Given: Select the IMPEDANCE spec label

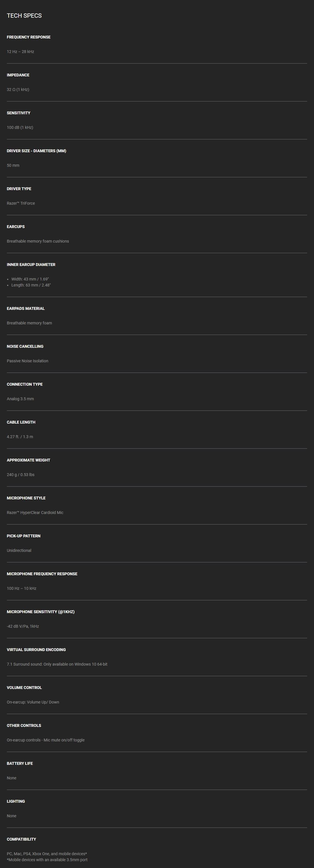Looking at the screenshot, I should pyautogui.click(x=18, y=75).
